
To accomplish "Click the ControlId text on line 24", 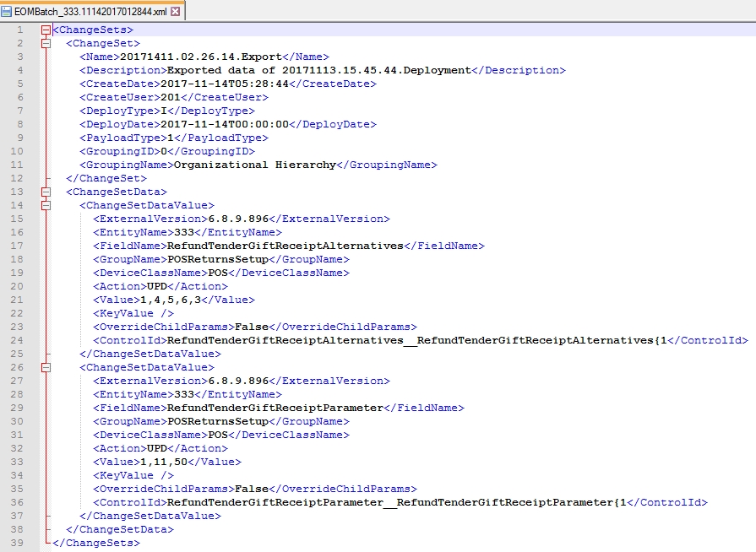I will coord(417,340).
